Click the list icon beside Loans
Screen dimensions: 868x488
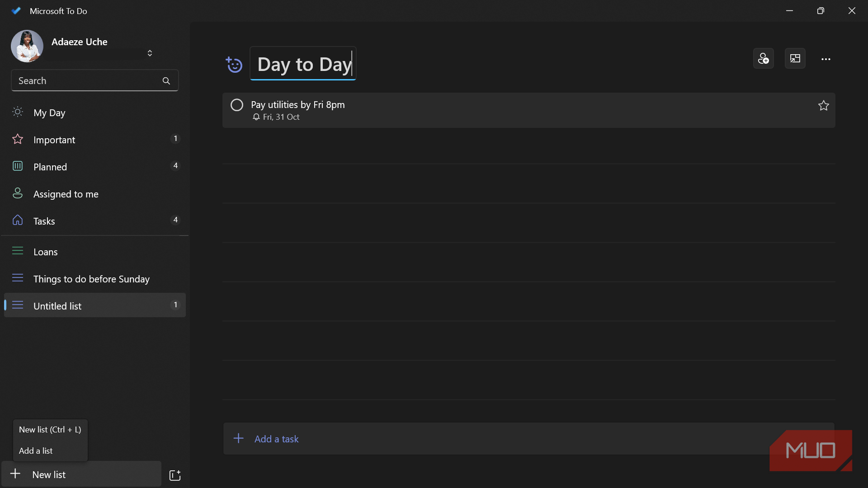click(18, 251)
